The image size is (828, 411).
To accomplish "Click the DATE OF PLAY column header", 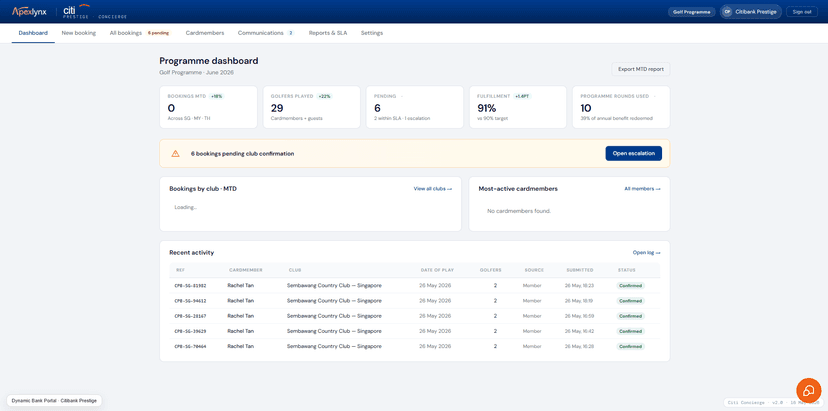I will pyautogui.click(x=437, y=270).
